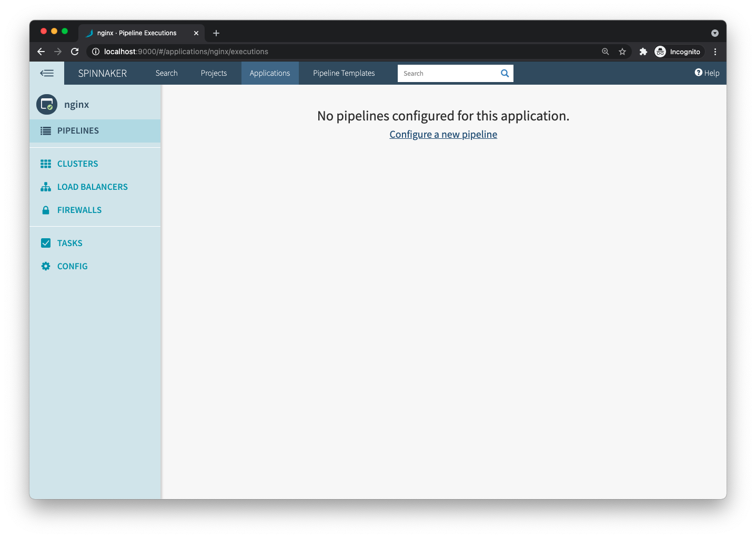The image size is (756, 538).
Task: Click the Pipelines list icon
Action: pos(46,131)
